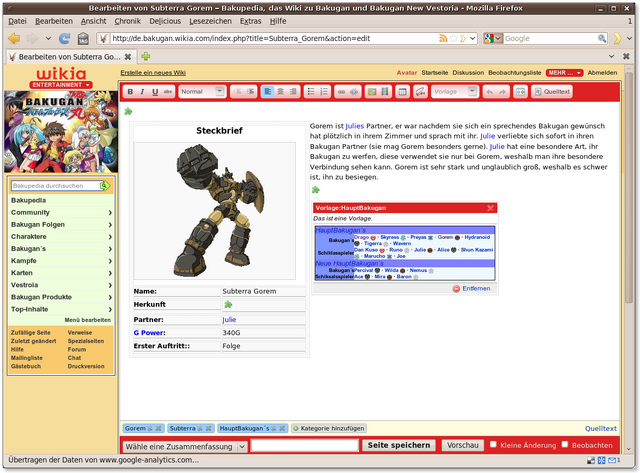Insert a table via toolbar

(x=402, y=92)
